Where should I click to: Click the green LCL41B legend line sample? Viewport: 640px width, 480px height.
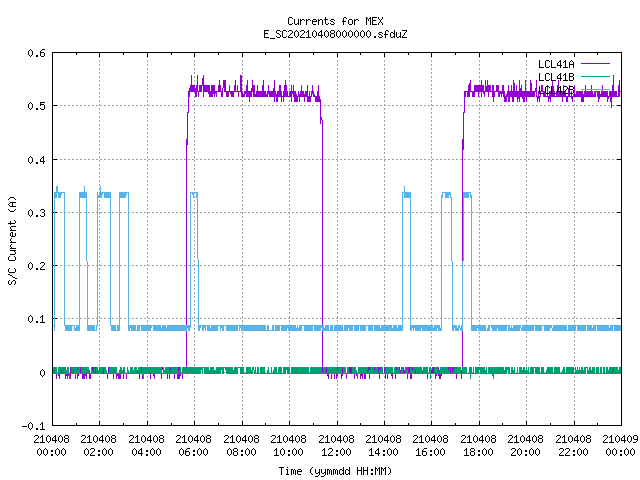point(595,76)
